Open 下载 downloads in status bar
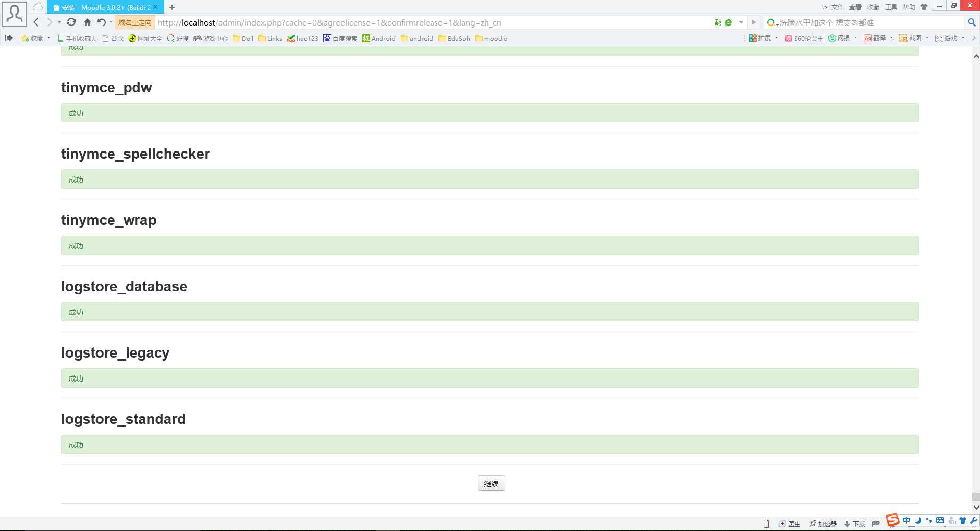Screen dimensions: 980x531 (854, 524)
